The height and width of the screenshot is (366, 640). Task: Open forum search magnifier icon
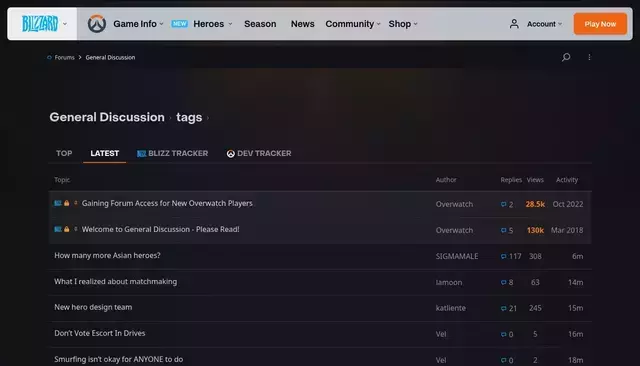pos(566,57)
